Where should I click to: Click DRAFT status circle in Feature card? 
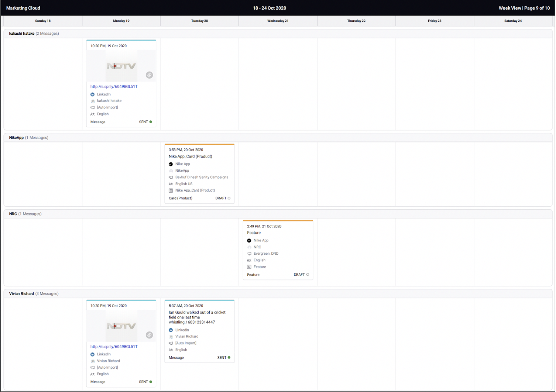point(308,275)
